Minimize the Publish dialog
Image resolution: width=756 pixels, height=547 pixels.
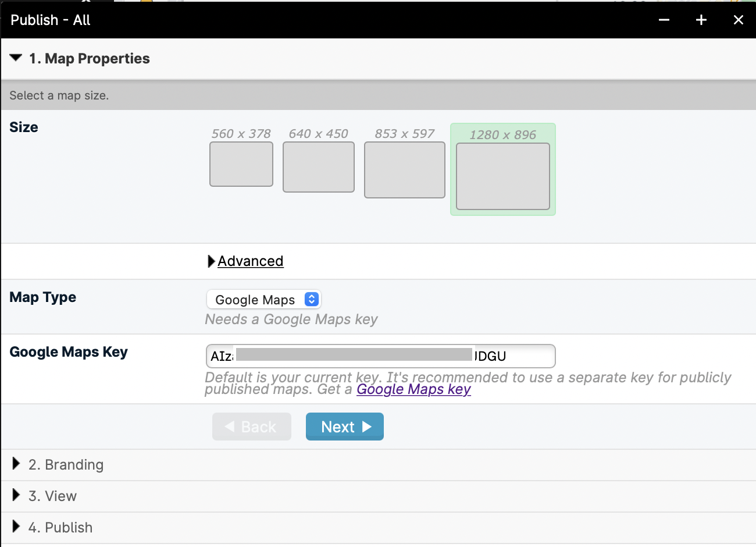coord(664,20)
